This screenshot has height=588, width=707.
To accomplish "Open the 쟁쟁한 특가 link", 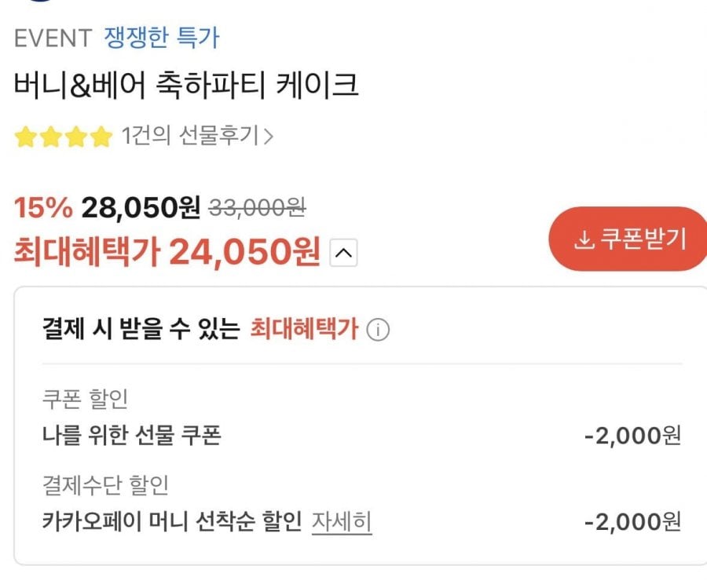I will click(x=162, y=37).
